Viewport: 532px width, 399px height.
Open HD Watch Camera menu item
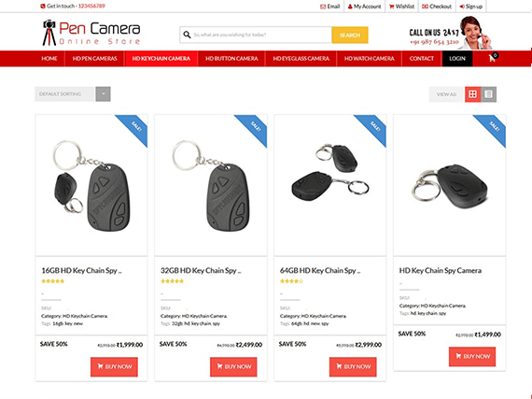point(370,59)
